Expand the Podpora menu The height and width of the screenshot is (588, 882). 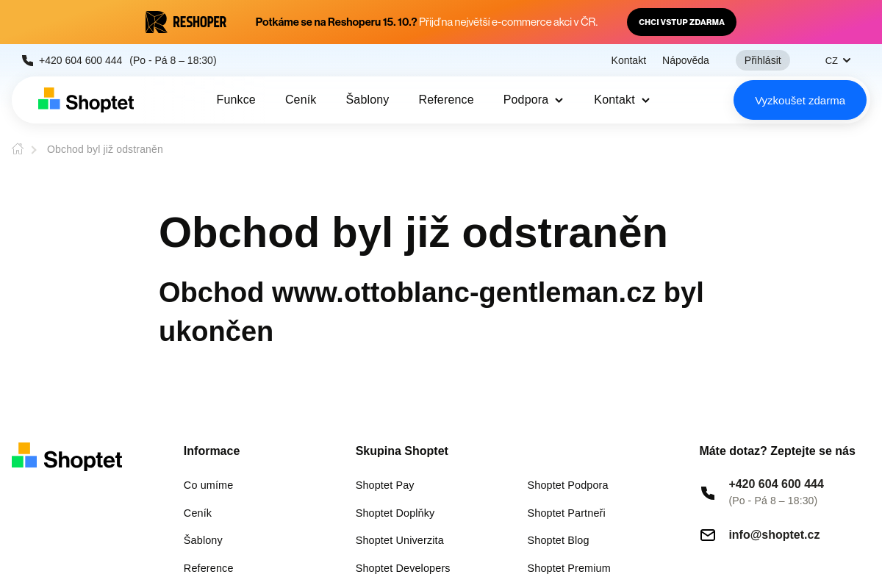tap(534, 100)
